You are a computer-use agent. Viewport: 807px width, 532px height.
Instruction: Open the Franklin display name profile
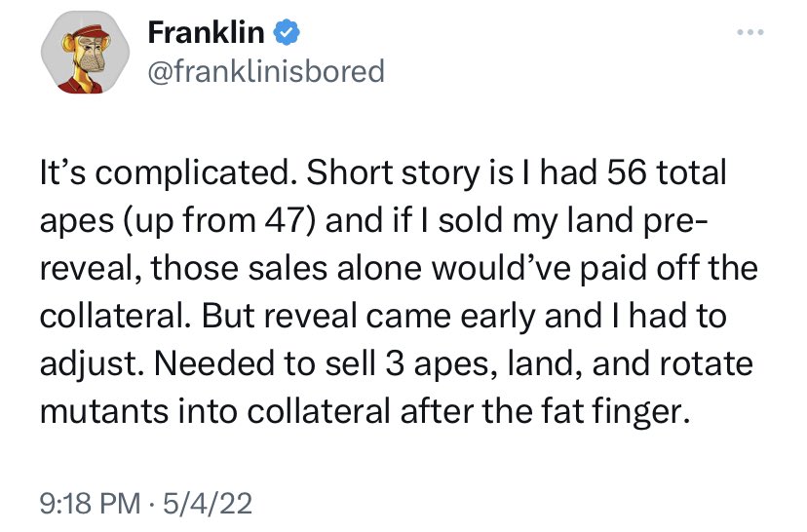(x=206, y=32)
